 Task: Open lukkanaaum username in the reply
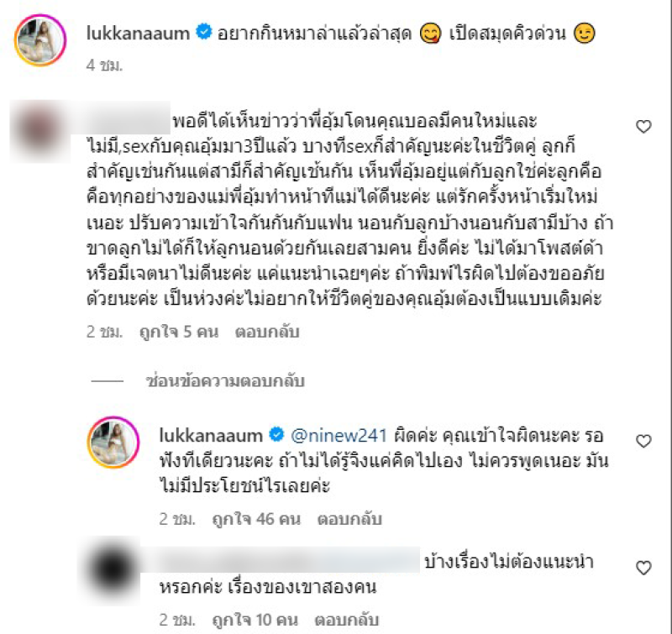pyautogui.click(x=211, y=435)
